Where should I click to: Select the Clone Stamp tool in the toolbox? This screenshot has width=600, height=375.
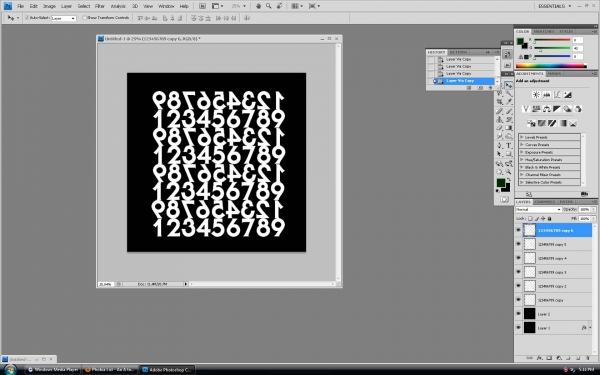[500, 119]
